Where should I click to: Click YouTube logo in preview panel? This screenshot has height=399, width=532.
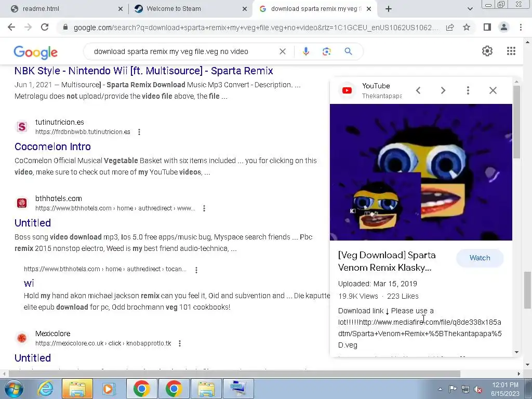pos(347,90)
